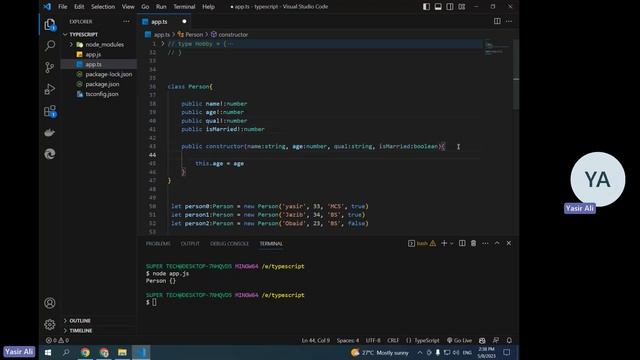This screenshot has width=640, height=360.
Task: Switch to the PROBLEMS tab
Action: coord(158,244)
